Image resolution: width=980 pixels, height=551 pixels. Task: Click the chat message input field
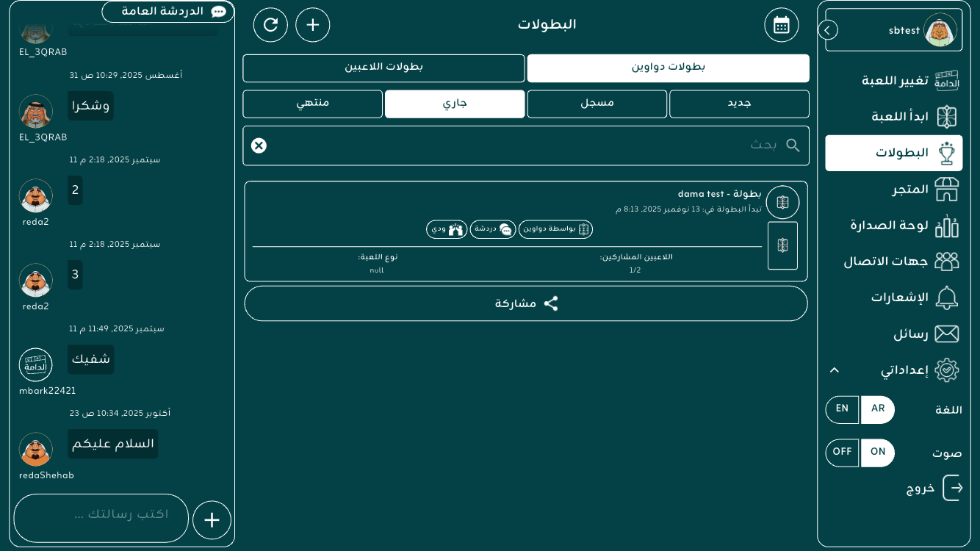pyautogui.click(x=101, y=517)
